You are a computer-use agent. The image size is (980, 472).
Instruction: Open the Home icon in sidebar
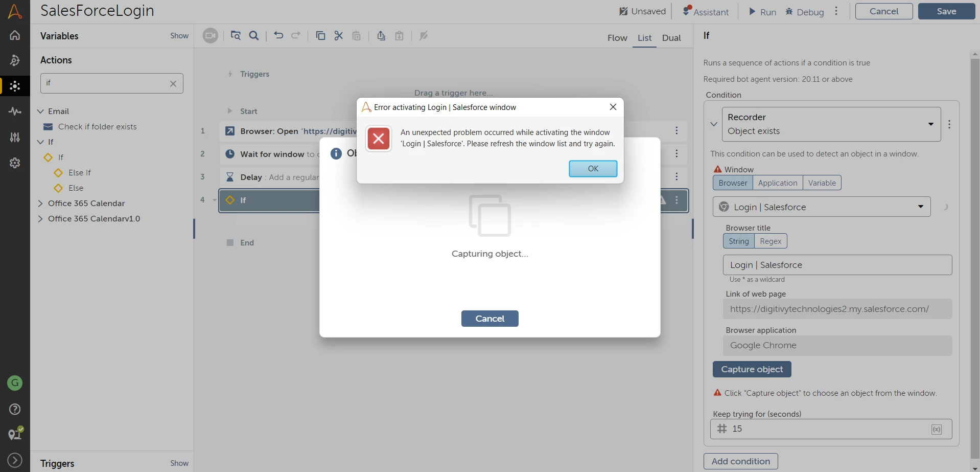tap(15, 35)
